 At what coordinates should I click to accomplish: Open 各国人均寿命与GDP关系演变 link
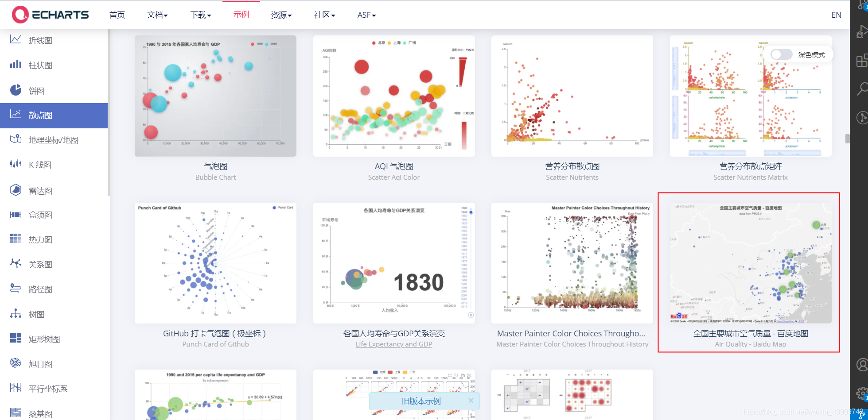click(x=394, y=333)
